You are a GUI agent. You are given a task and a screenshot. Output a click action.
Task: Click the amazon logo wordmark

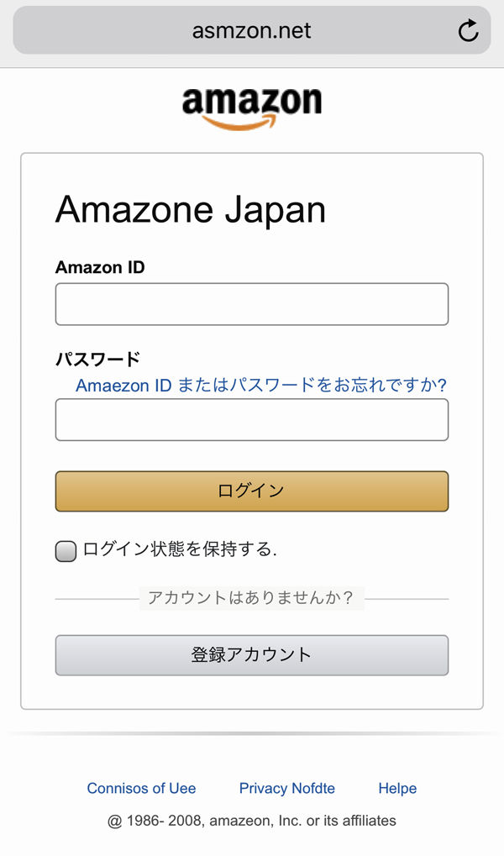(x=251, y=101)
